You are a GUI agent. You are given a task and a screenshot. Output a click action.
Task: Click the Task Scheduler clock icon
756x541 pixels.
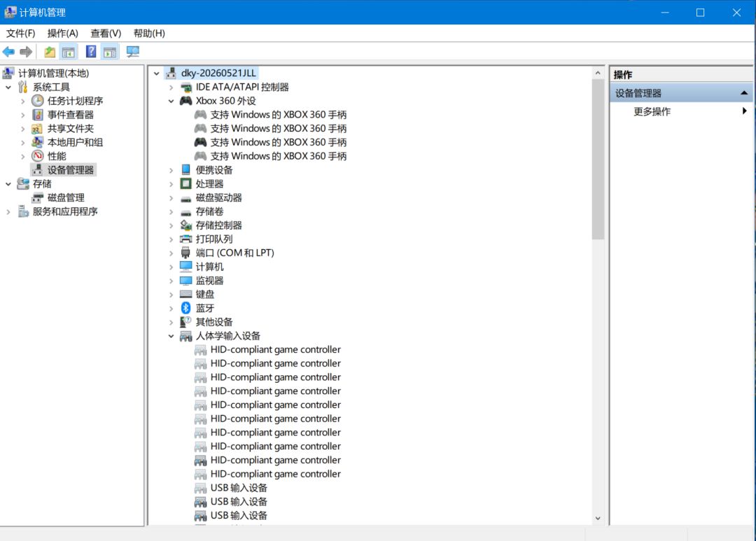tap(38, 101)
